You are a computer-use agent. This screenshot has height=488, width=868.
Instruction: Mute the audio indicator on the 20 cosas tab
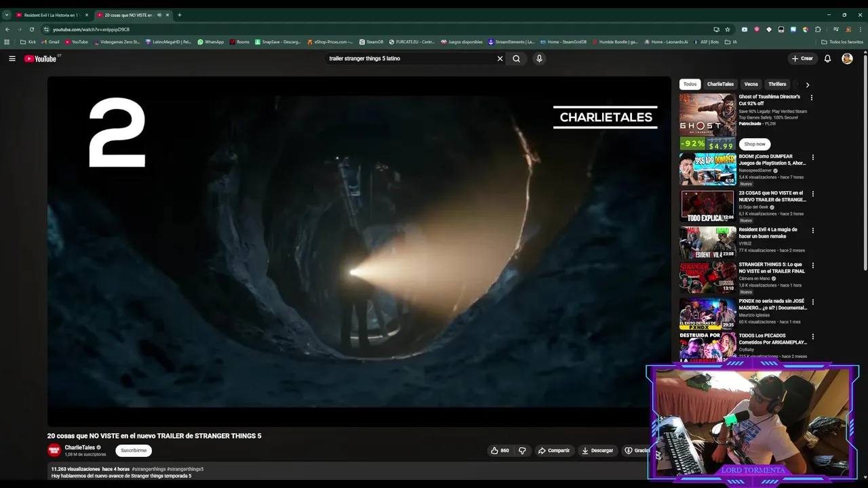coord(159,15)
